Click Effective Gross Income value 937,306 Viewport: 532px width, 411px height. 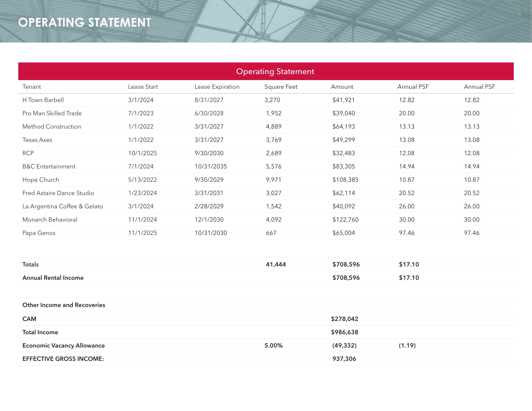click(344, 359)
